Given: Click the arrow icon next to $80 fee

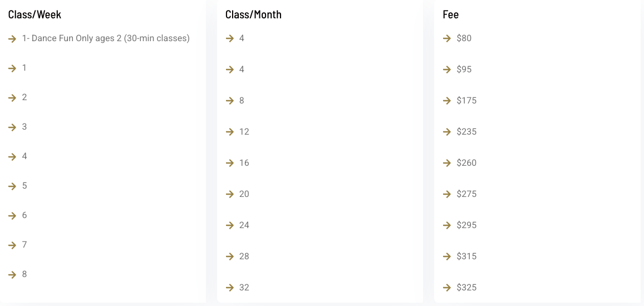Looking at the screenshot, I should 447,38.
